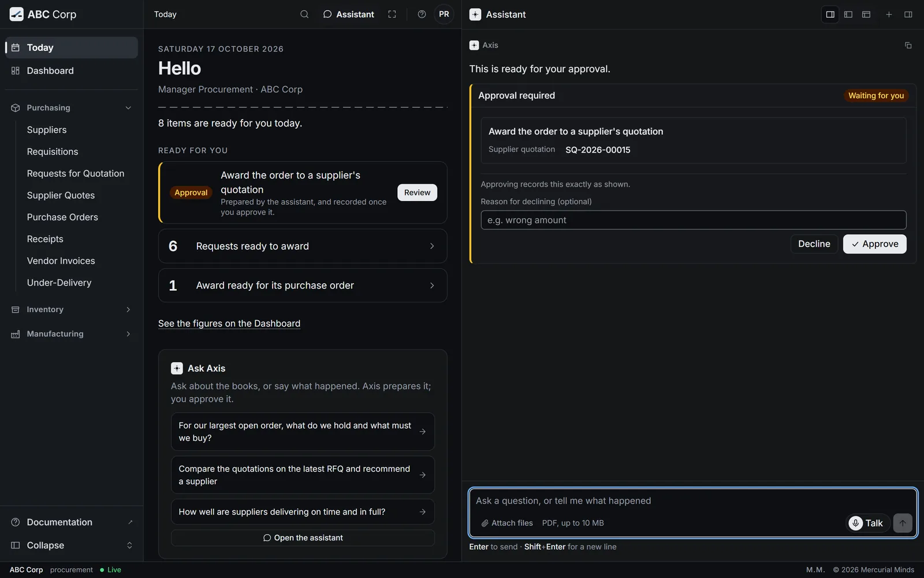This screenshot has width=924, height=578.
Task: Toggle fullscreen expand icon in top bar
Action: (x=392, y=14)
